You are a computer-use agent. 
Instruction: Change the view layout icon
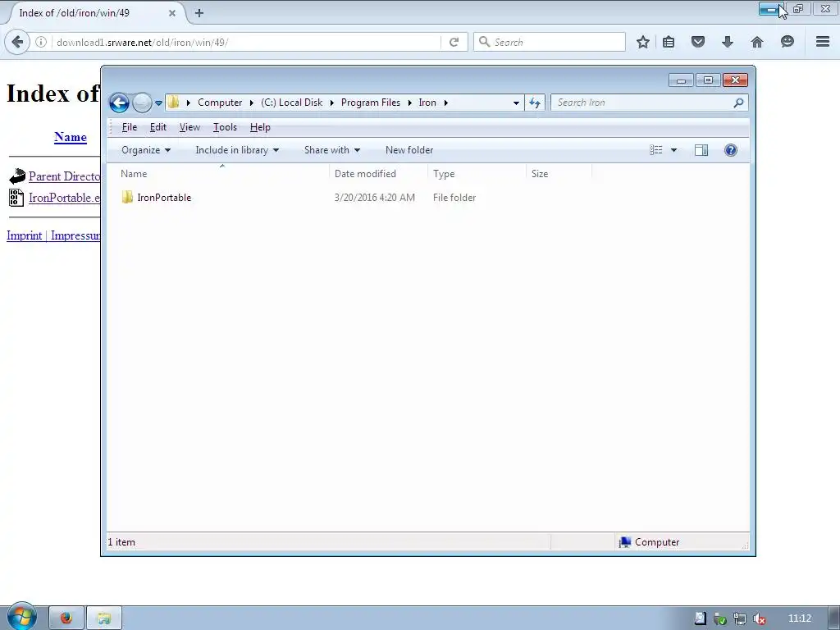tap(656, 150)
